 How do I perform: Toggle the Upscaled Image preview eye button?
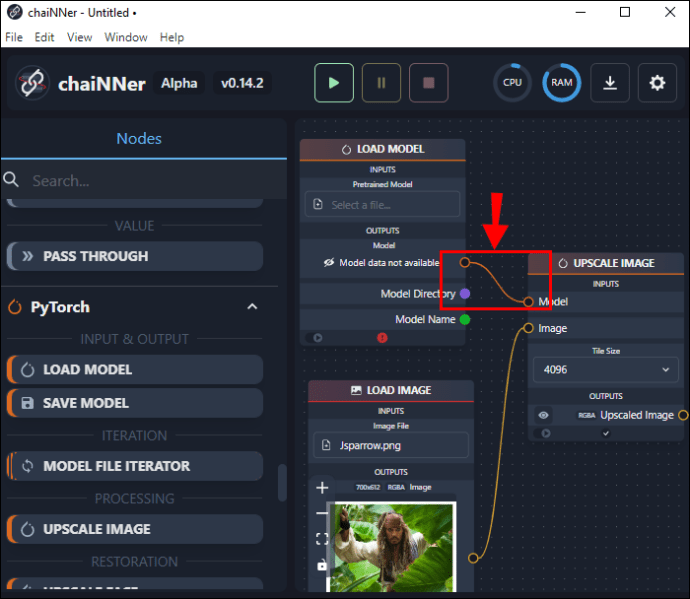tap(543, 415)
